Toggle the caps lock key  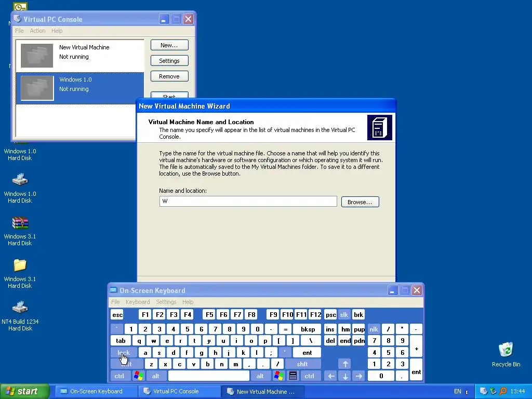pos(124,353)
